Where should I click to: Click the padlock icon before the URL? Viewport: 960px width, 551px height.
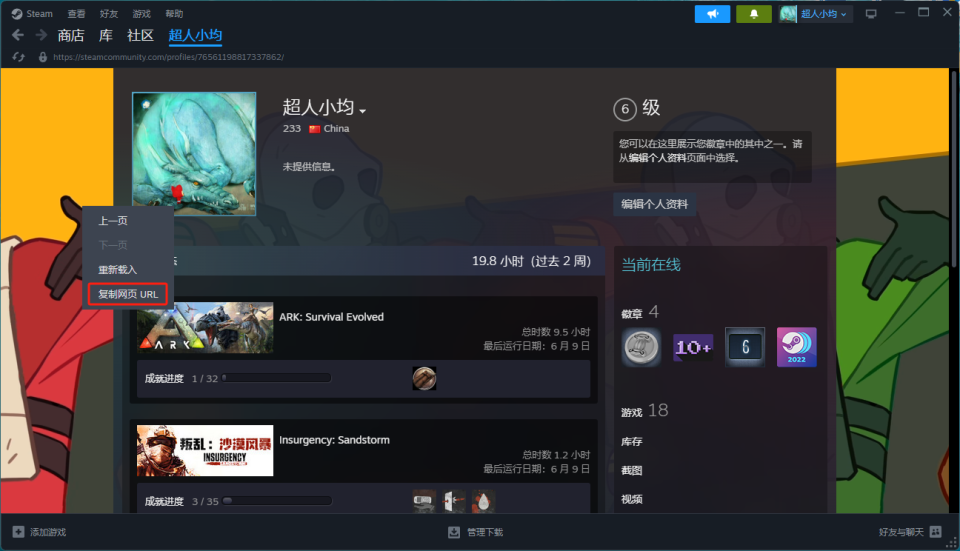[x=43, y=57]
